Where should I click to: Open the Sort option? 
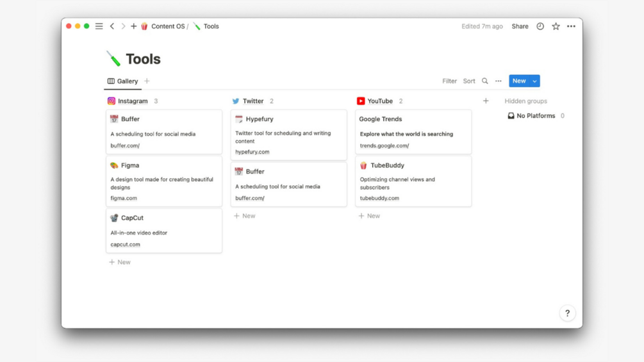[469, 81]
